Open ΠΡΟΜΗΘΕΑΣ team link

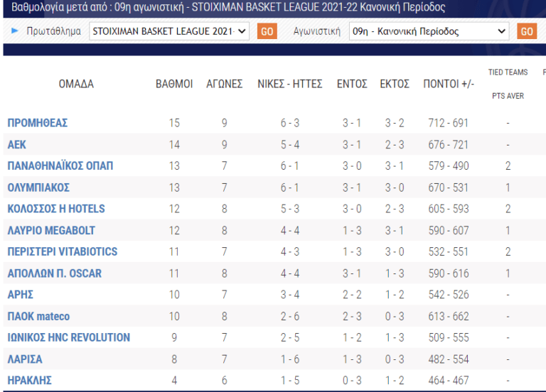(x=37, y=123)
